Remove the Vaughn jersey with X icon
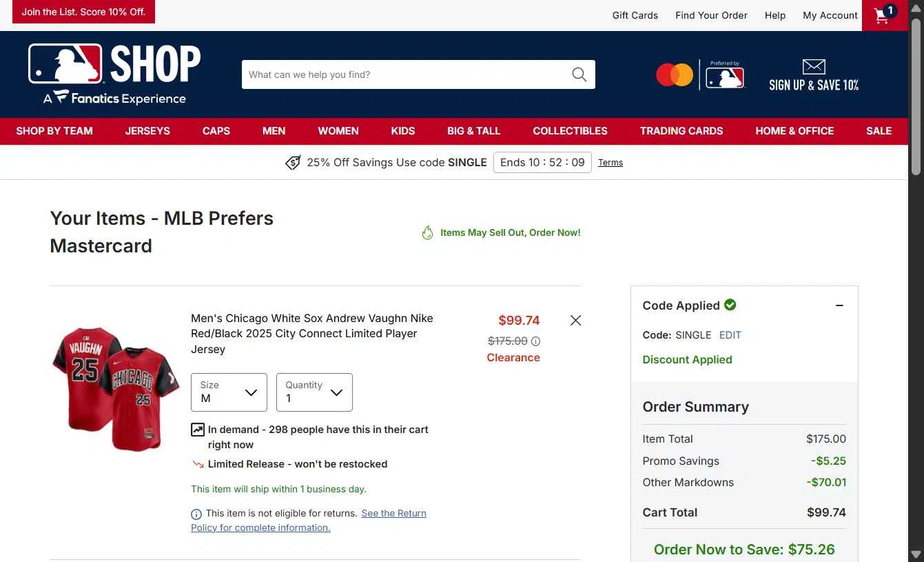Image resolution: width=924 pixels, height=562 pixels. click(x=575, y=320)
